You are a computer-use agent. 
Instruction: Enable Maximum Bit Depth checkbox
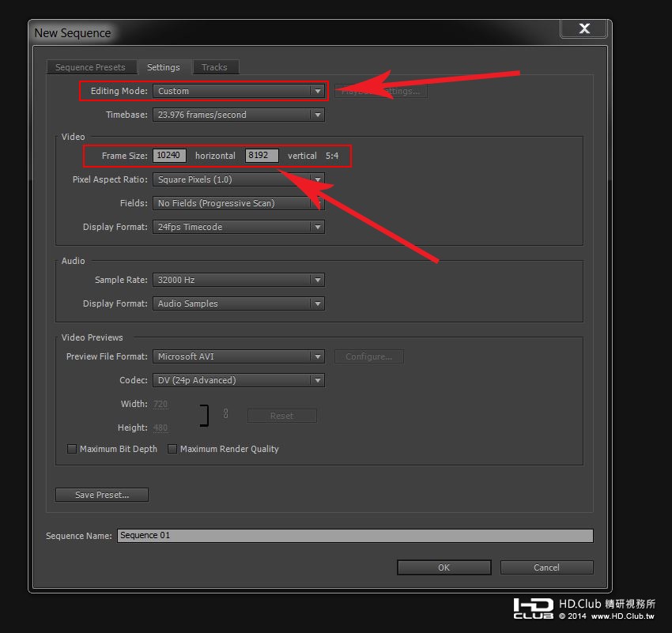tap(72, 449)
